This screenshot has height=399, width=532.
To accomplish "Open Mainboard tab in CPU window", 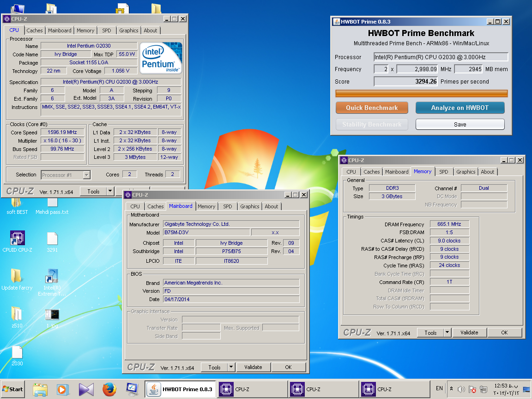I will (60, 30).
